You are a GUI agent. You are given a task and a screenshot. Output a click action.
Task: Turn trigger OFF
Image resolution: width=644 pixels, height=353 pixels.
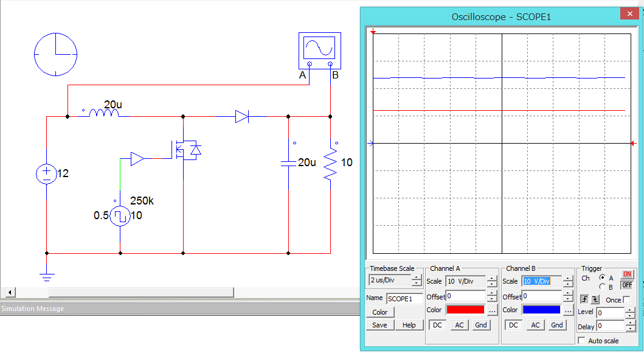tap(627, 285)
